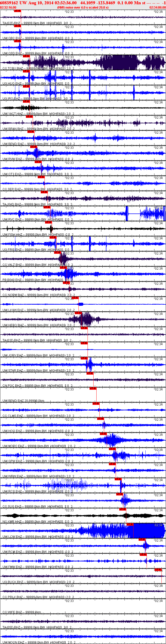Click the red pick marker on UW.JORV.EHZ trace
This screenshot has width=166, height=644.
84,343
